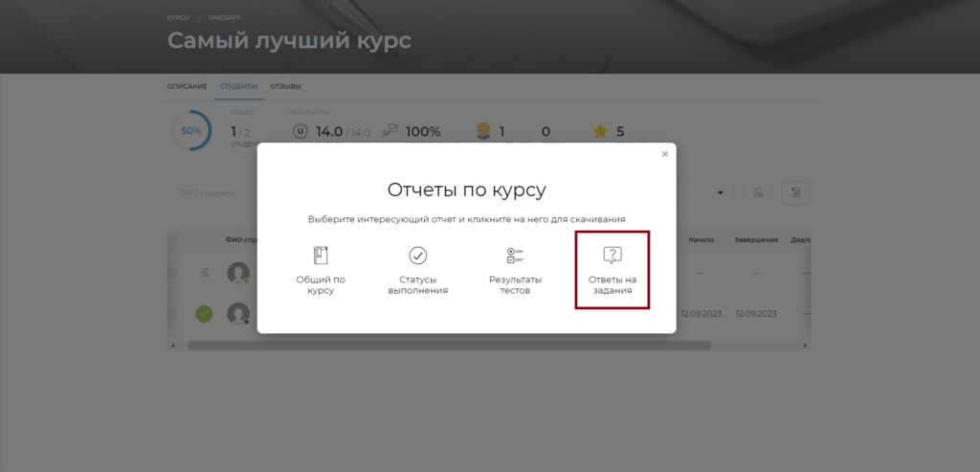The height and width of the screenshot is (472, 980).
Task: Download the Статусы выполнения report
Action: pyautogui.click(x=417, y=271)
